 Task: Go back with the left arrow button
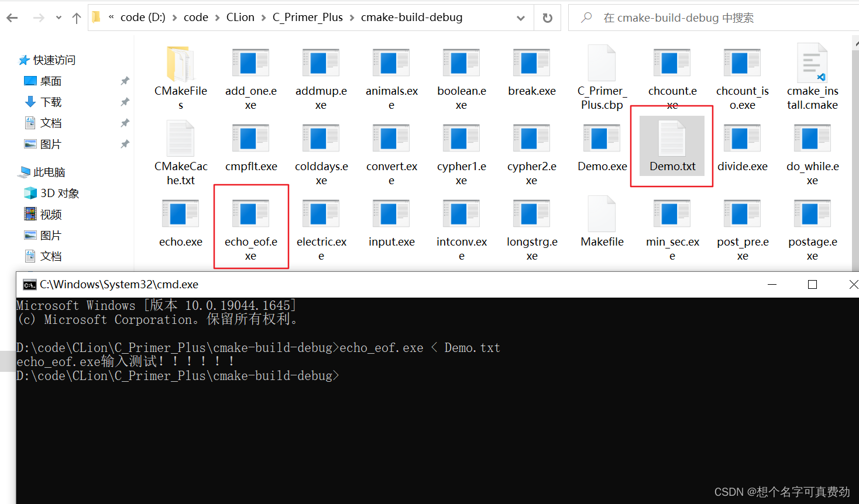point(12,18)
